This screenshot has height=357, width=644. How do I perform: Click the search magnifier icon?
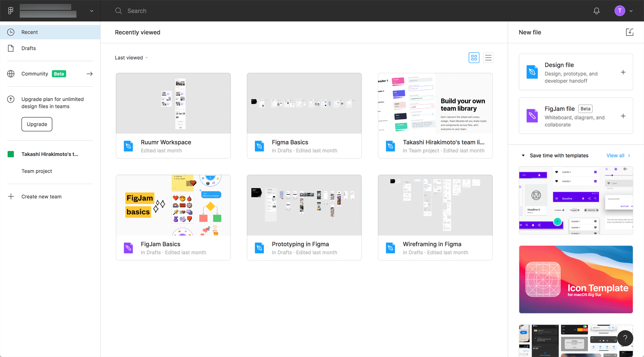[118, 11]
